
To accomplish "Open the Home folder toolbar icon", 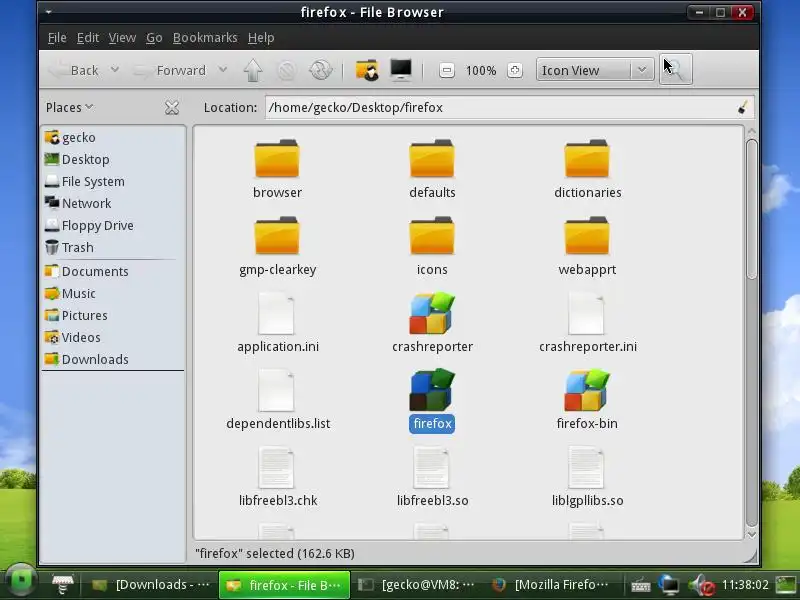I will (367, 70).
